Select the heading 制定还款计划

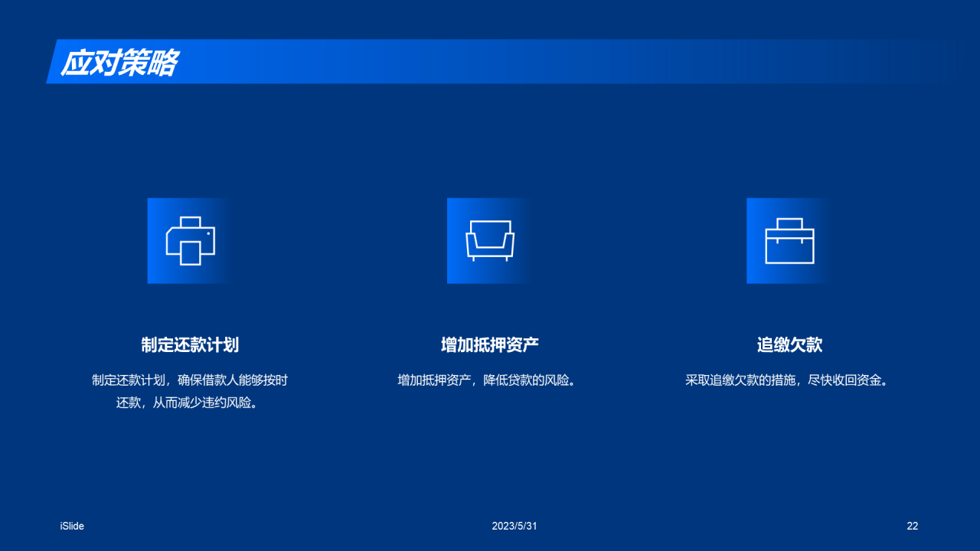click(x=190, y=344)
